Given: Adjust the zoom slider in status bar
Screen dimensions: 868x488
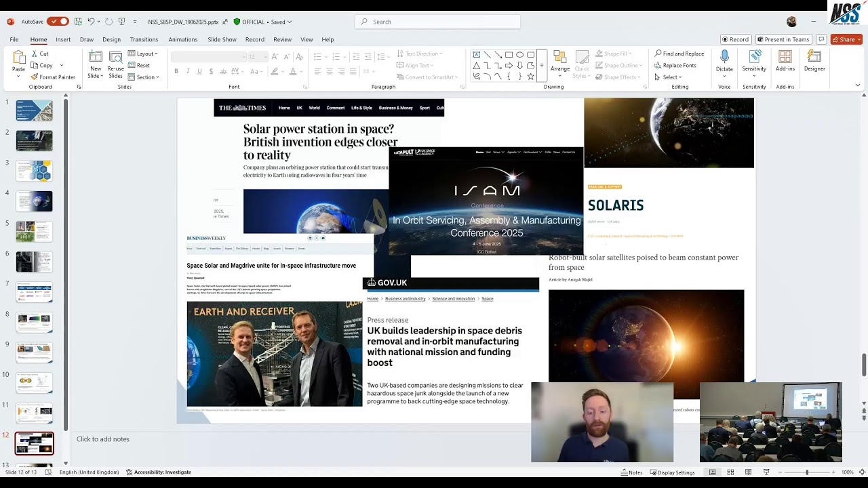Looking at the screenshot, I should click(x=807, y=472).
